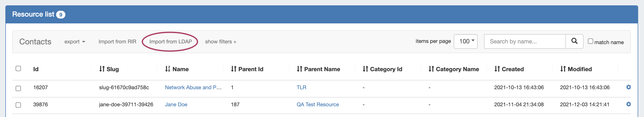Open the QA Test Resource parent link
Viewport: 644px width, 117px height.
click(x=318, y=105)
